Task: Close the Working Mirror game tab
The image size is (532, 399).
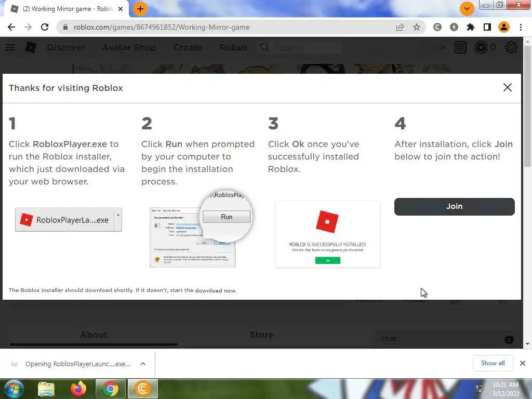Action: (121, 9)
